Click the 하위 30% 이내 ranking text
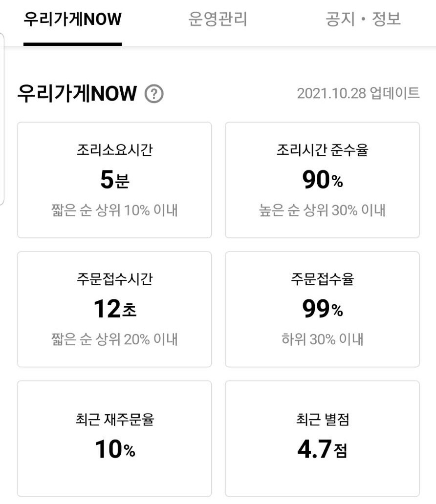Image resolution: width=436 pixels, height=504 pixels. tap(323, 339)
